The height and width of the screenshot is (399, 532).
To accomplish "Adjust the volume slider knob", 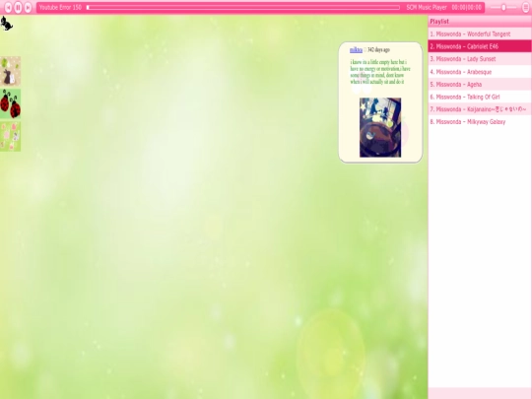I will click(503, 8).
